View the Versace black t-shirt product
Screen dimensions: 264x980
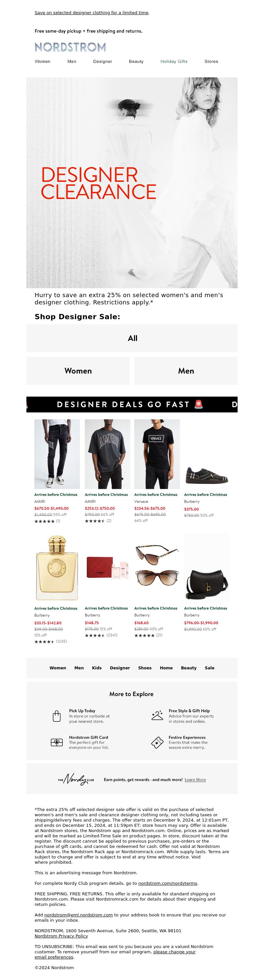click(x=157, y=454)
